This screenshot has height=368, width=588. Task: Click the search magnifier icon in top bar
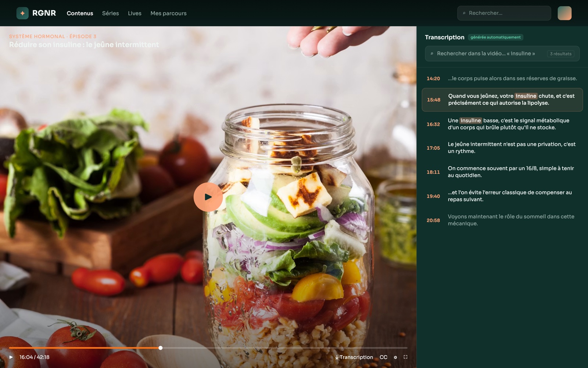pyautogui.click(x=464, y=13)
